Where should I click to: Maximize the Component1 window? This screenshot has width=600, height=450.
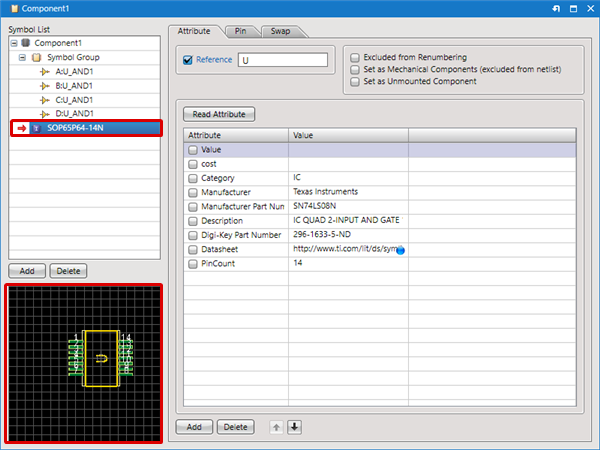[x=573, y=8]
